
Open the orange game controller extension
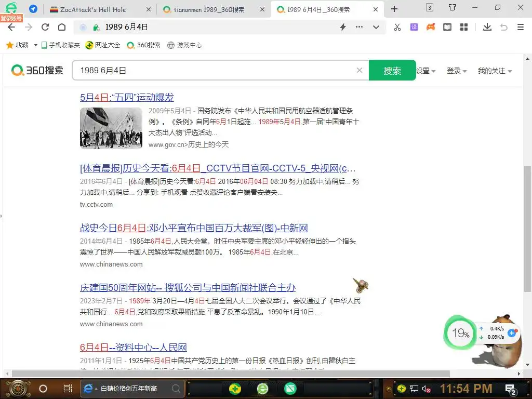click(431, 27)
